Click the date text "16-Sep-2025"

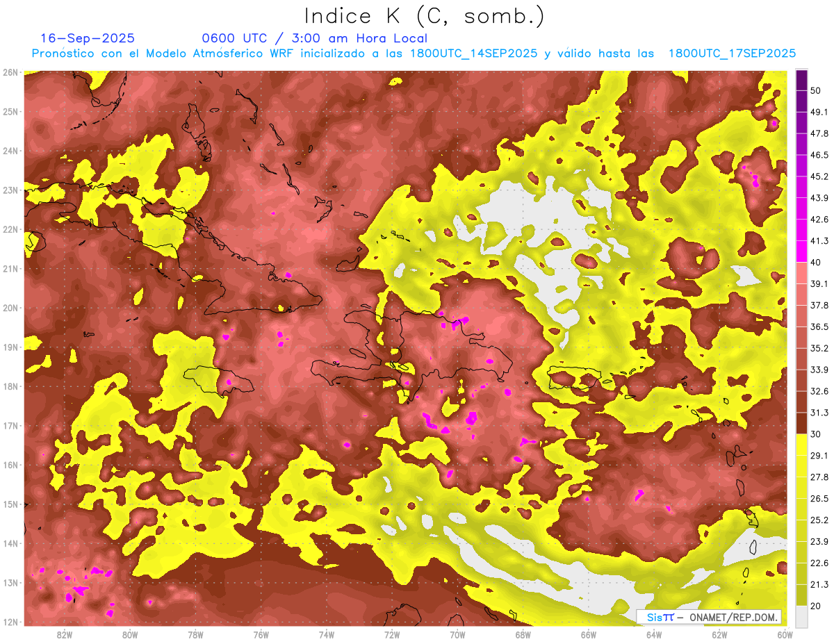point(88,38)
